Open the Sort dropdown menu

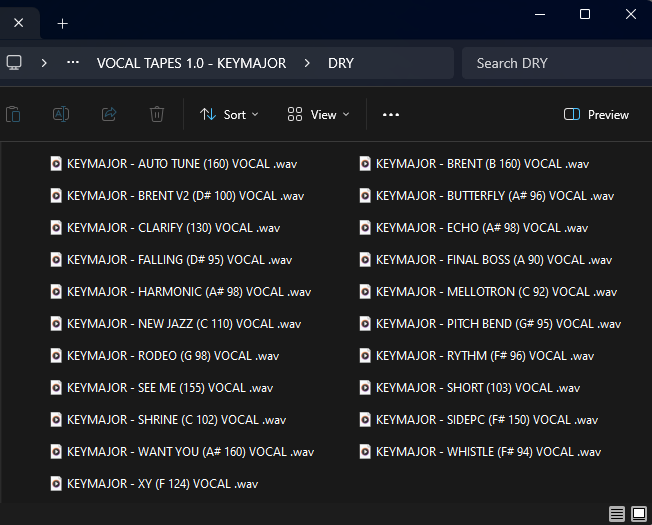click(x=229, y=114)
